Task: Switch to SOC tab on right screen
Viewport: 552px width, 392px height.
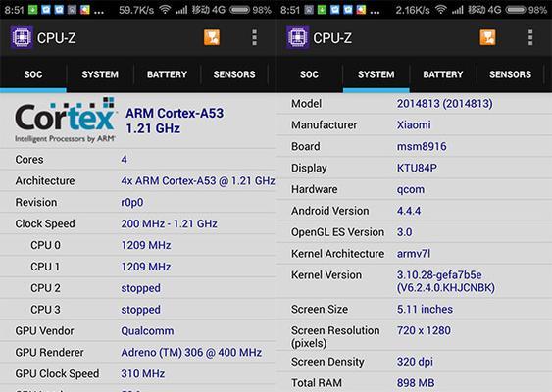Action: tap(309, 74)
